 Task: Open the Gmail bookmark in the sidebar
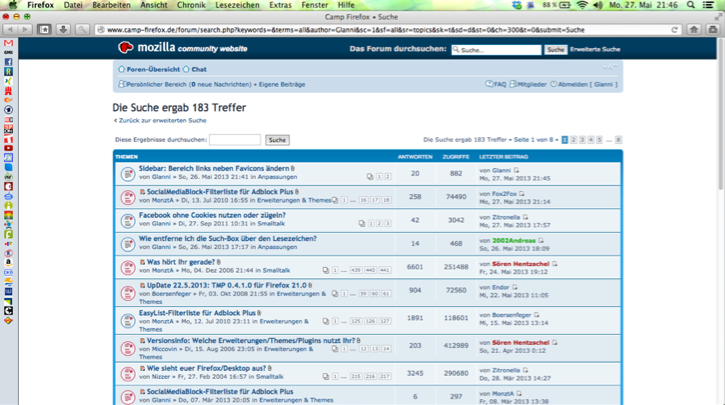pos(8,43)
